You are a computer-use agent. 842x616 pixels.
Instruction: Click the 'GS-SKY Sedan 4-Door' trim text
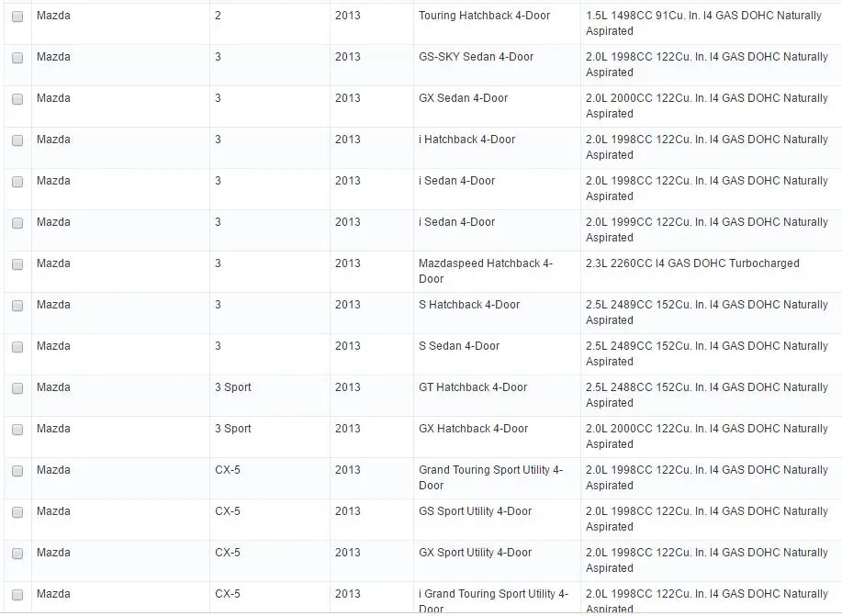(x=477, y=57)
